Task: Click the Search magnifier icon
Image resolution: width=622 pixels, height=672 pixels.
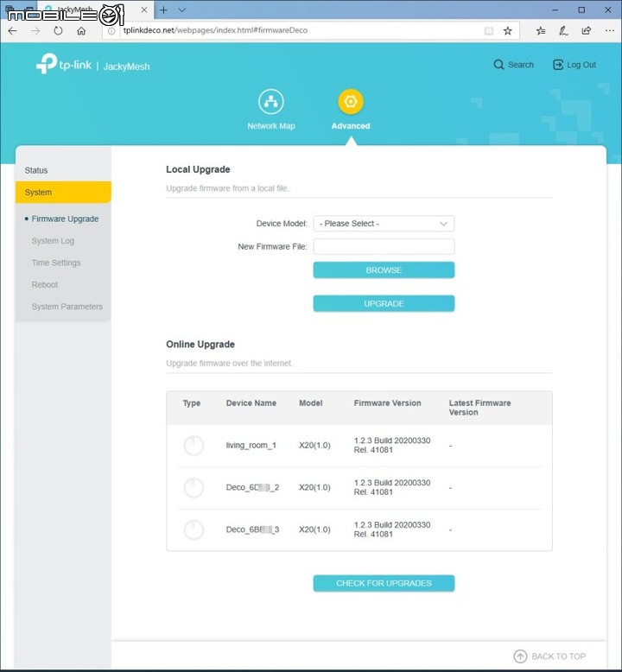Action: click(498, 65)
